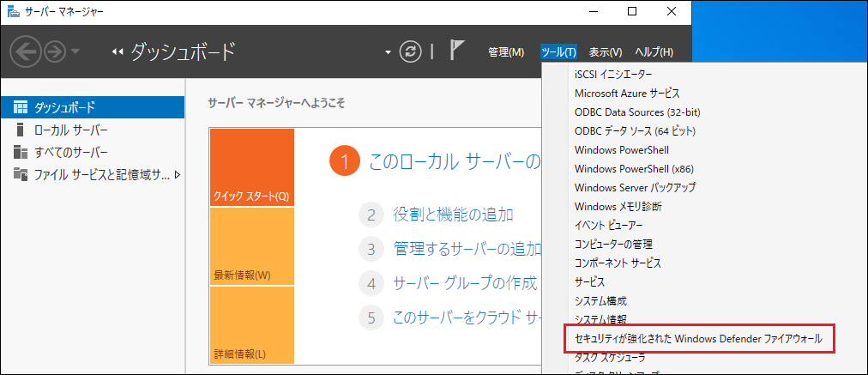This screenshot has height=375, width=868.
Task: Open the 管理(M) menu
Action: pos(505,52)
